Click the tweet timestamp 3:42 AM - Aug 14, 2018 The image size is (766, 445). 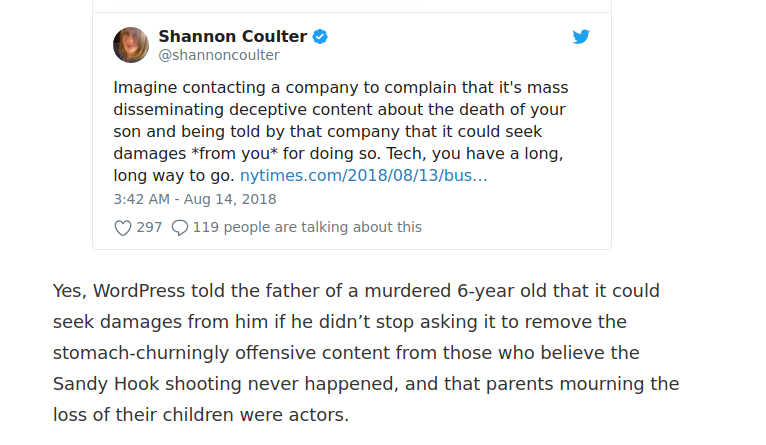195,199
